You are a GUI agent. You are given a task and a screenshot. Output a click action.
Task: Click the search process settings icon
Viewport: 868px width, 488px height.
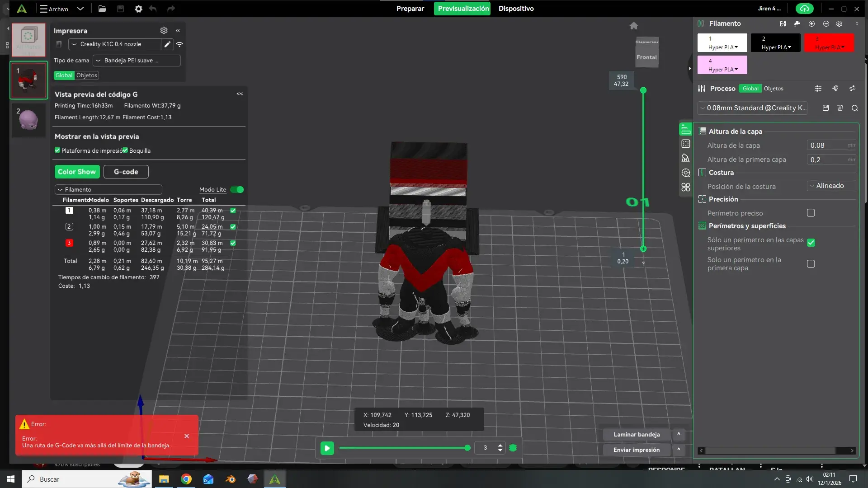854,108
